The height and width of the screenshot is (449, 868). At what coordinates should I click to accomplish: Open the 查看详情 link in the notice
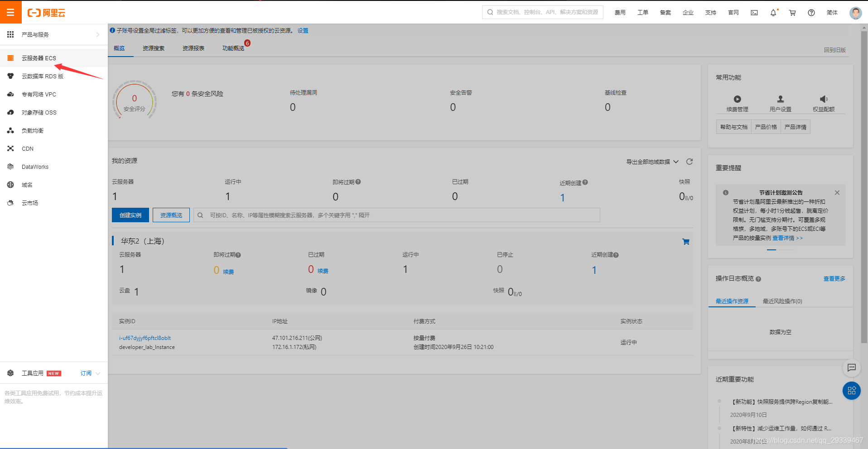click(x=787, y=238)
